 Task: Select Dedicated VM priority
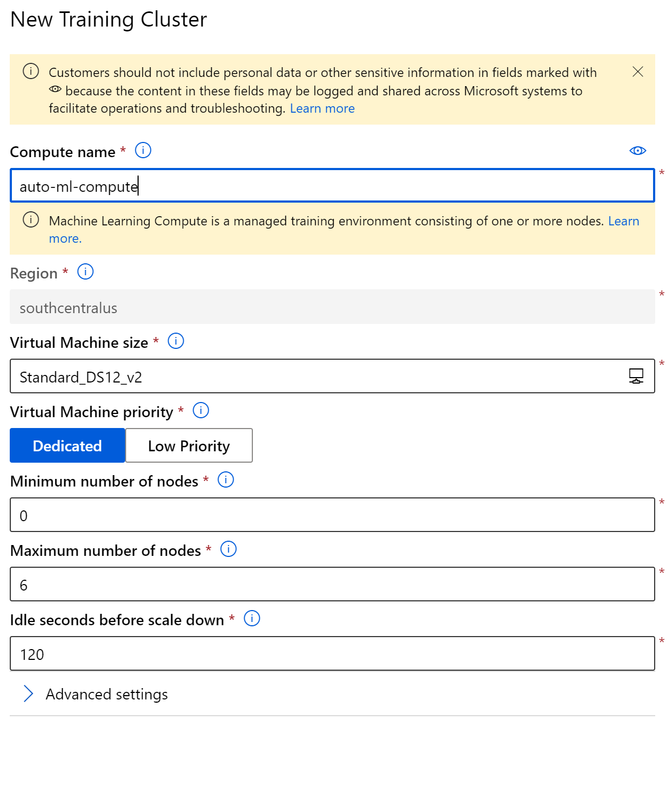tap(68, 445)
